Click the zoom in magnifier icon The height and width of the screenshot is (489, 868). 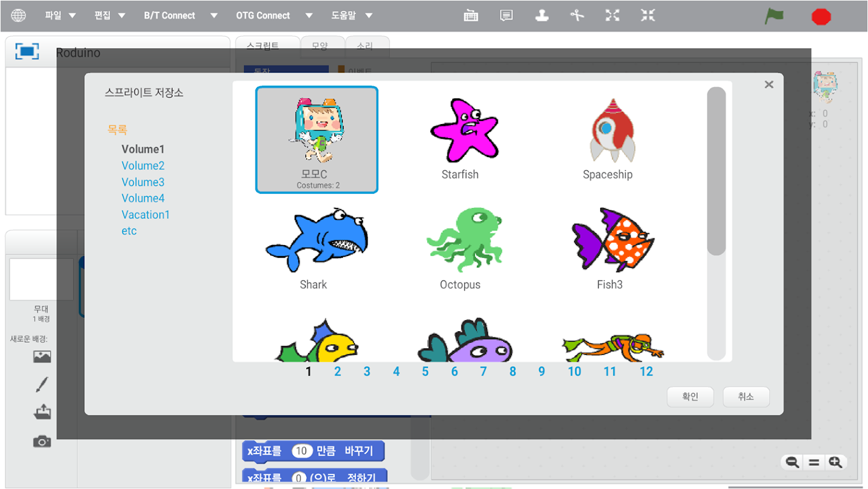tap(836, 463)
